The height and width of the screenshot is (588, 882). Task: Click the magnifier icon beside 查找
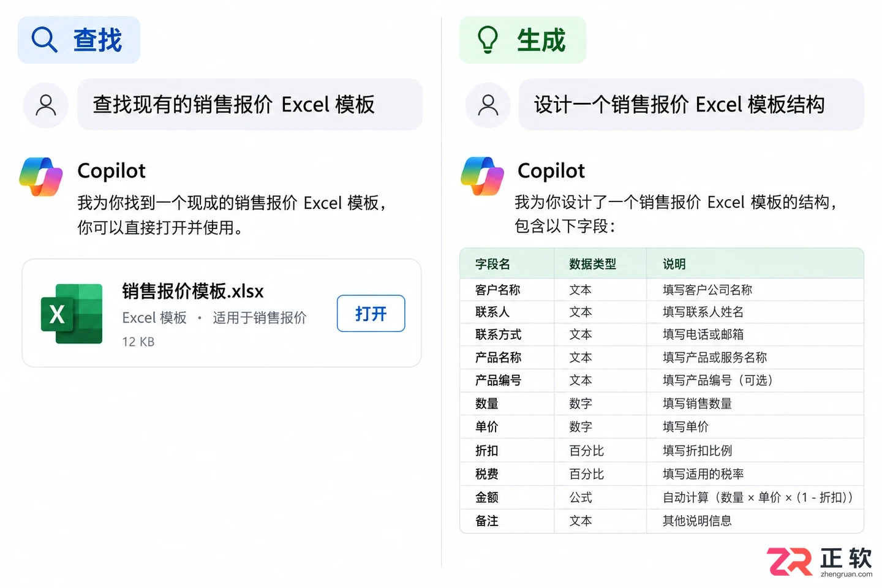coord(45,40)
